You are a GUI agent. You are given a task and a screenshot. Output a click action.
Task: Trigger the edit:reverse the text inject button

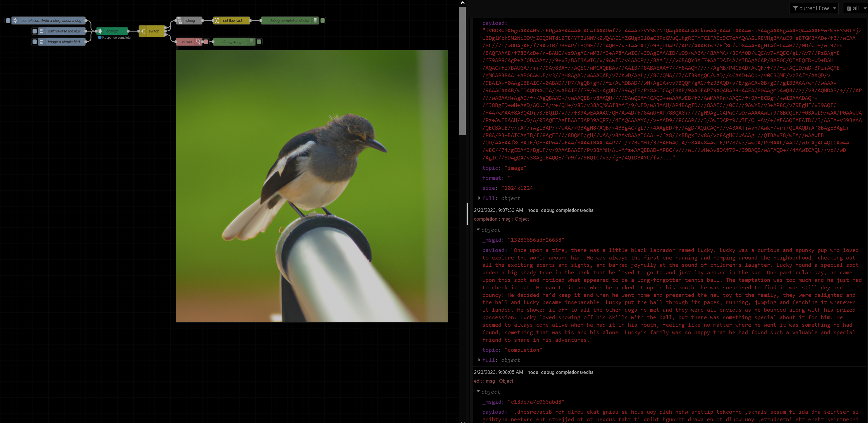click(34, 31)
